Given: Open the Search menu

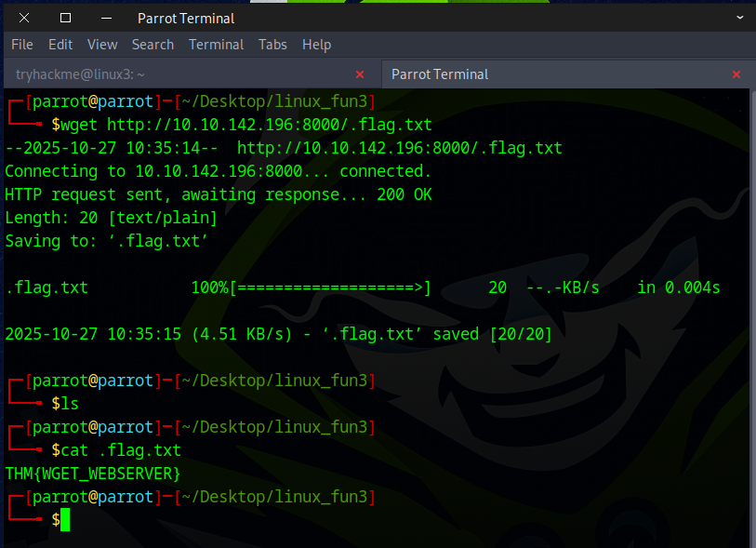Looking at the screenshot, I should 153,45.
